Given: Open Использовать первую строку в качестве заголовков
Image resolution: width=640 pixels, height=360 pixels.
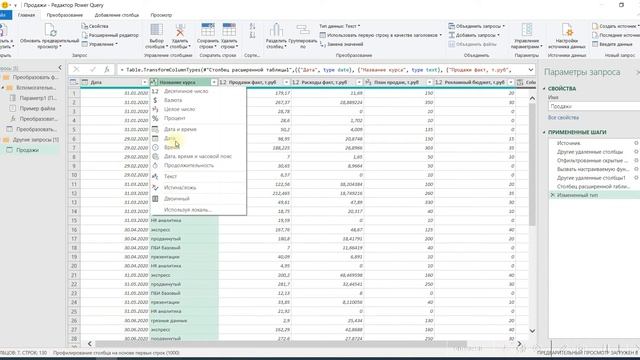Looking at the screenshot, I should click(x=380, y=35).
